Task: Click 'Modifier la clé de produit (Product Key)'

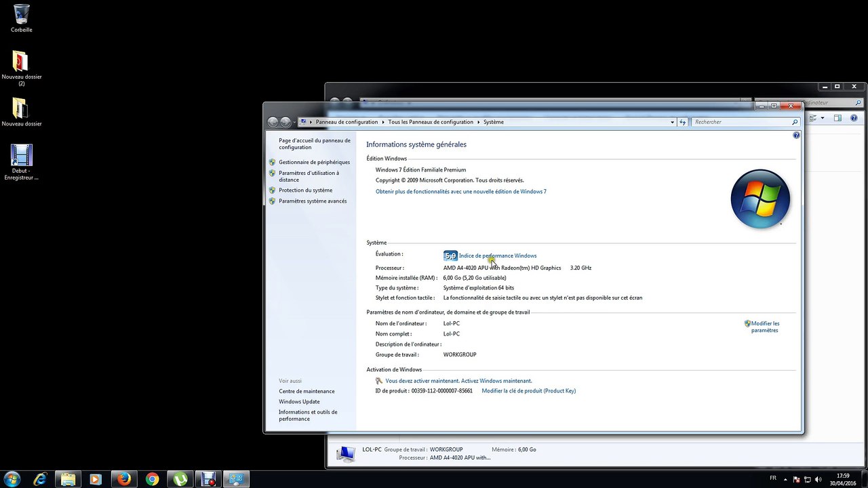Action: pyautogui.click(x=528, y=391)
